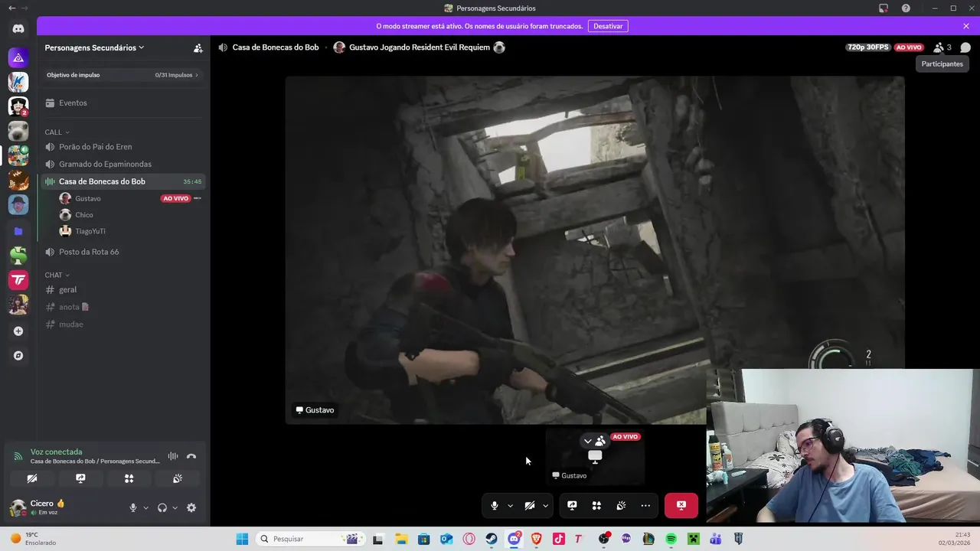The height and width of the screenshot is (551, 980).
Task: Open Discord help question mark icon
Action: tap(906, 8)
